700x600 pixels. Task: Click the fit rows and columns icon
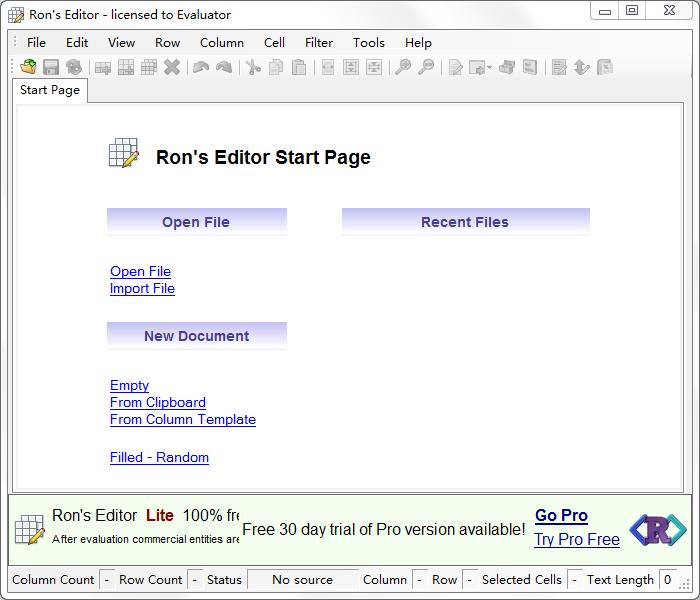(374, 67)
